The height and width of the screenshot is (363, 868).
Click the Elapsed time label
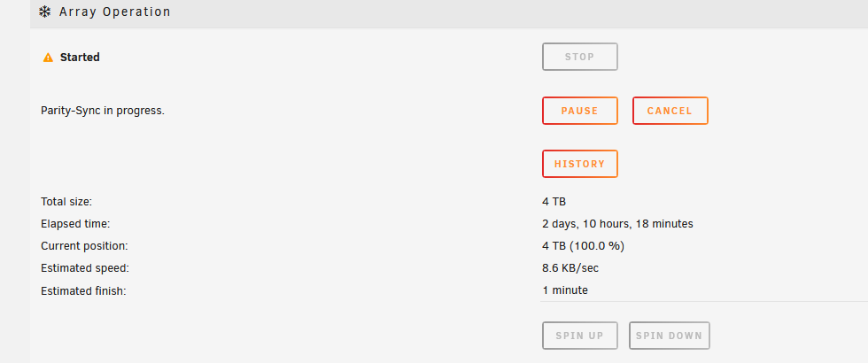(76, 223)
